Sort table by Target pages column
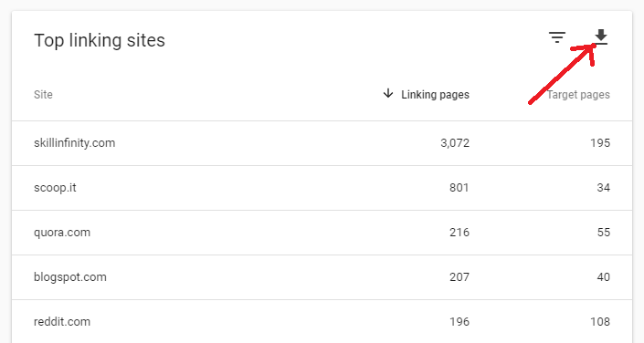This screenshot has width=644, height=343. point(578,94)
